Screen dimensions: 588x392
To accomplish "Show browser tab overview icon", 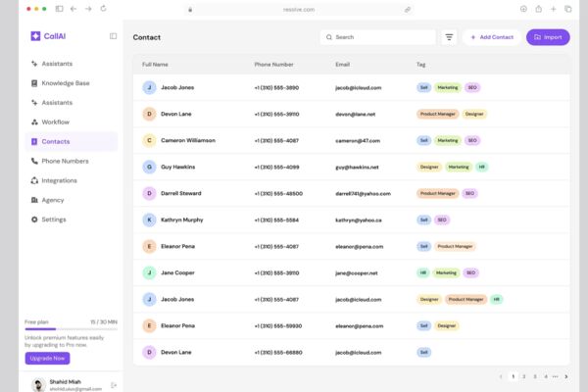I will click(x=568, y=9).
